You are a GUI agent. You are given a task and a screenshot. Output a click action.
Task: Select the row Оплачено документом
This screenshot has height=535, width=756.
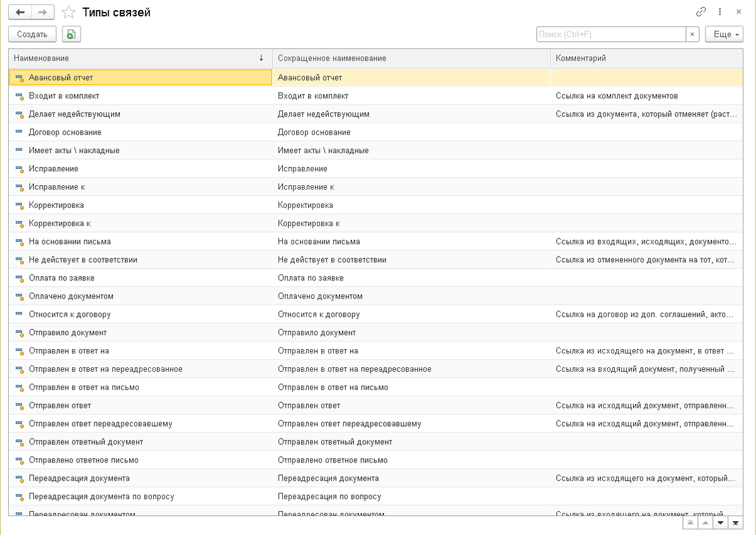(x=375, y=296)
